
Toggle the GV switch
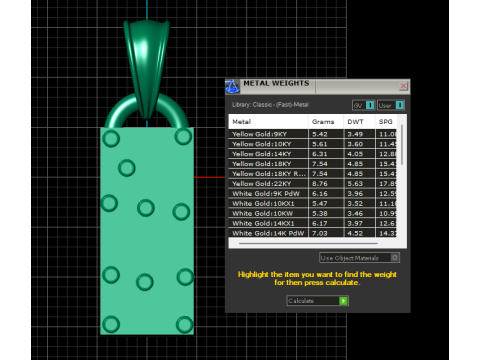[364, 105]
